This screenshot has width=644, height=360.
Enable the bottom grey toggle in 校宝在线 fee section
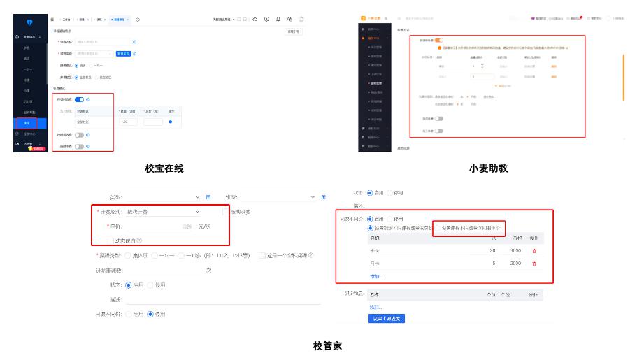pyautogui.click(x=79, y=147)
